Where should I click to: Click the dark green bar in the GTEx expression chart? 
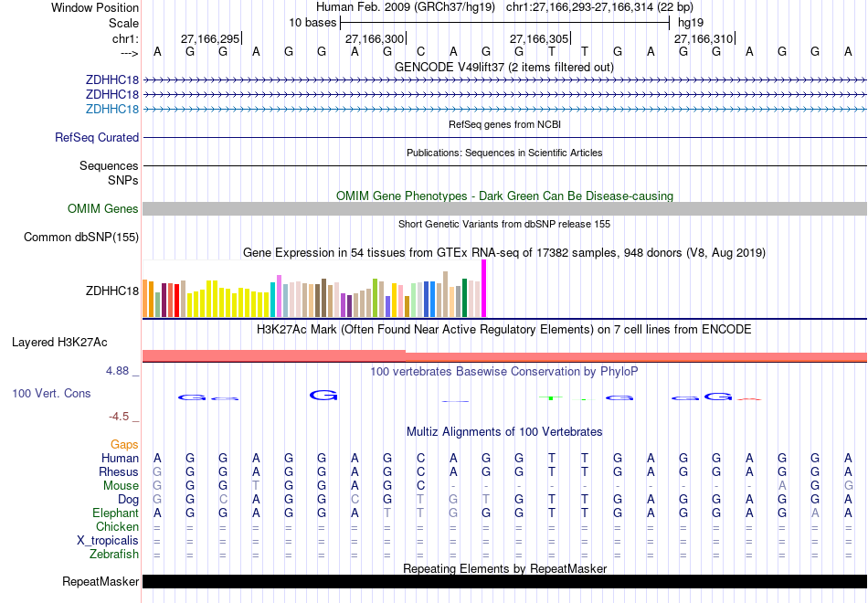(464, 298)
